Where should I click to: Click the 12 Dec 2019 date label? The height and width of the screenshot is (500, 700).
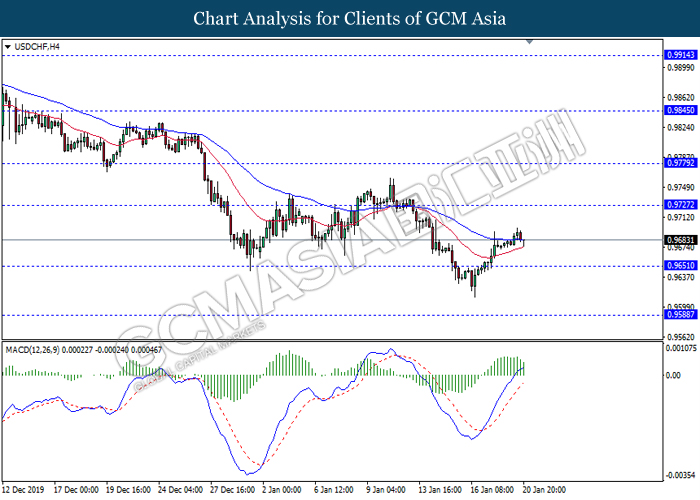(26, 490)
